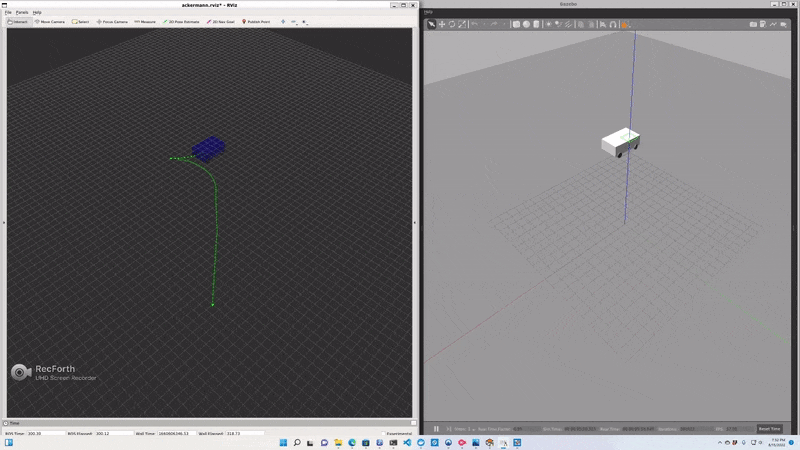Open the plot graph icon in Gazebo

pos(773,24)
